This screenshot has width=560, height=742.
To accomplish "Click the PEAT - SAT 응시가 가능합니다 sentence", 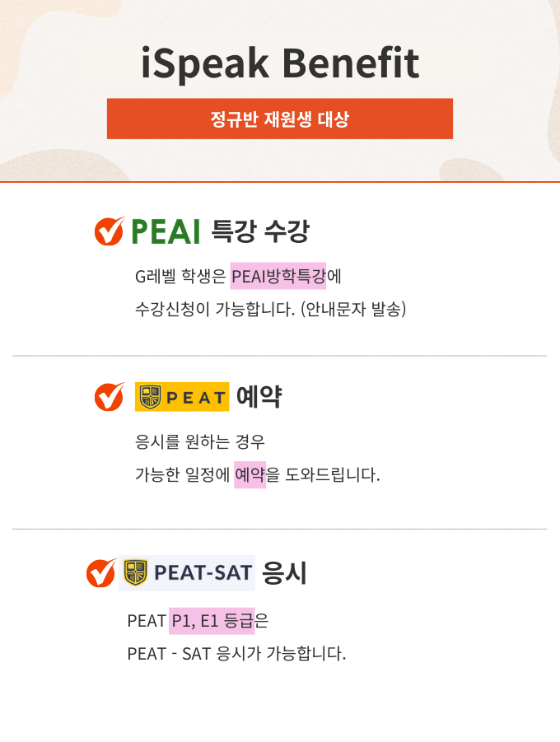I will [237, 654].
